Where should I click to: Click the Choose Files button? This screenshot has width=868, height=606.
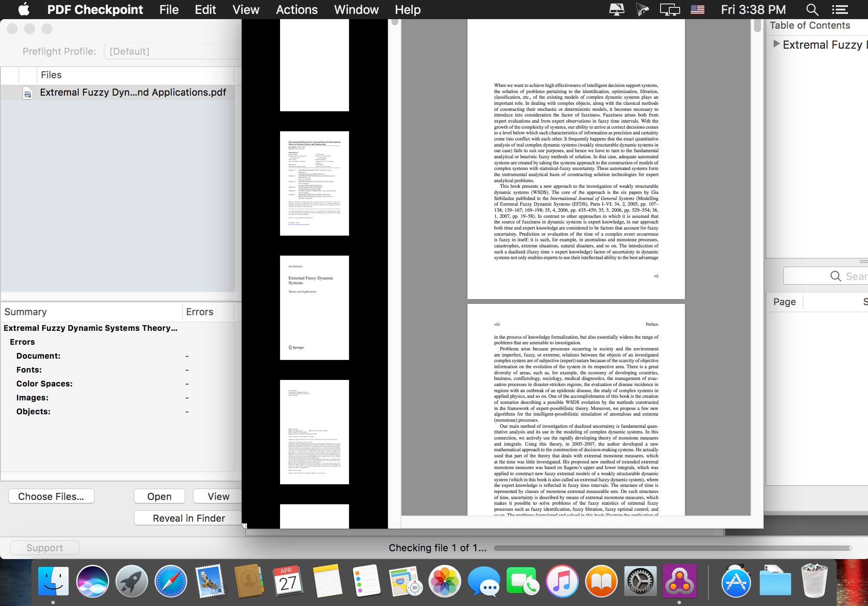coord(50,496)
